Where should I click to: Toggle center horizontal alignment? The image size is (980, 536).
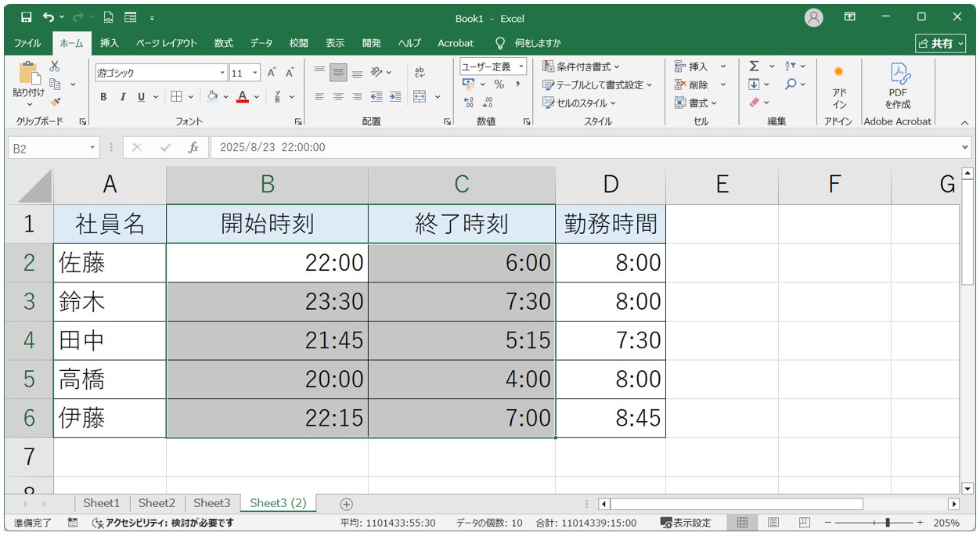point(338,97)
